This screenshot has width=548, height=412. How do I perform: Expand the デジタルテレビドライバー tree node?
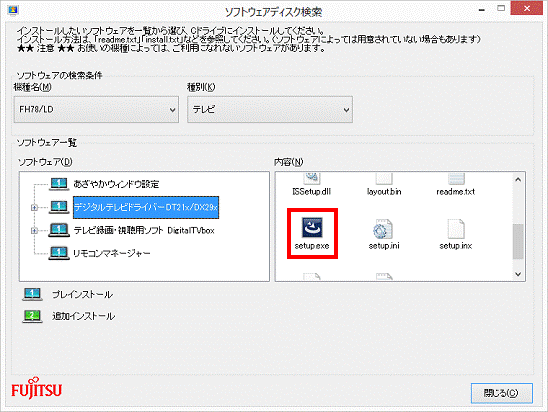(x=34, y=208)
